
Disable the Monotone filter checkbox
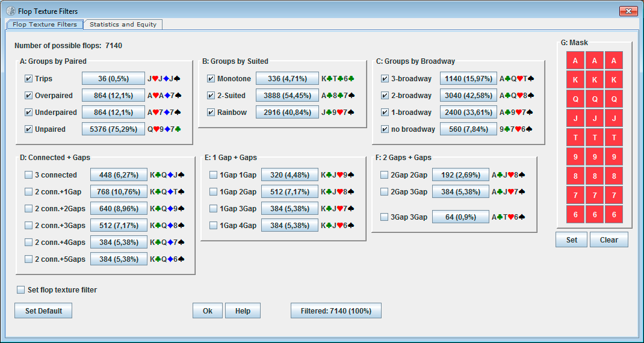211,79
